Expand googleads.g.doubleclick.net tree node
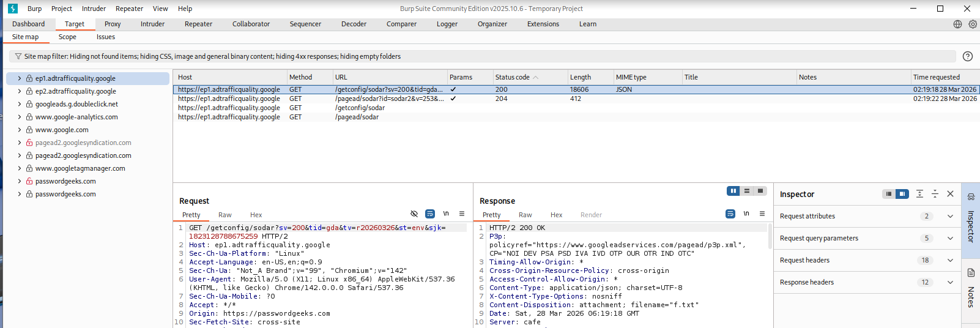980x328 pixels. click(x=19, y=104)
